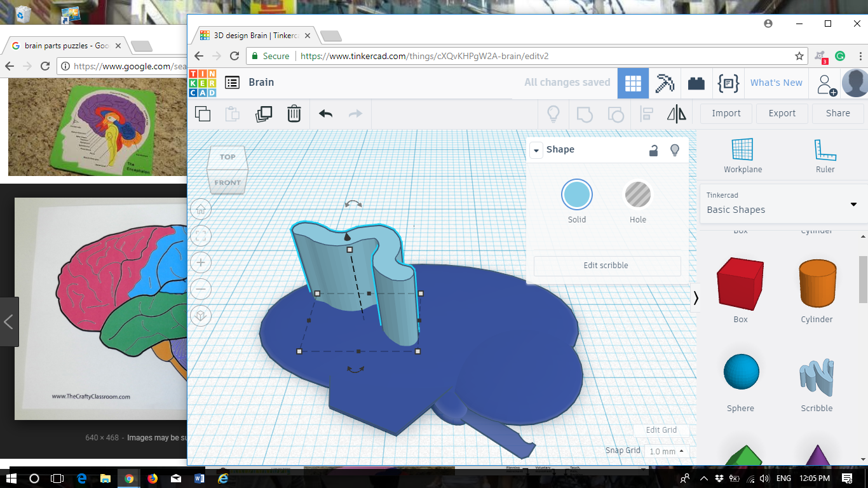
Task: Open Bricks mode icon
Action: click(x=696, y=83)
